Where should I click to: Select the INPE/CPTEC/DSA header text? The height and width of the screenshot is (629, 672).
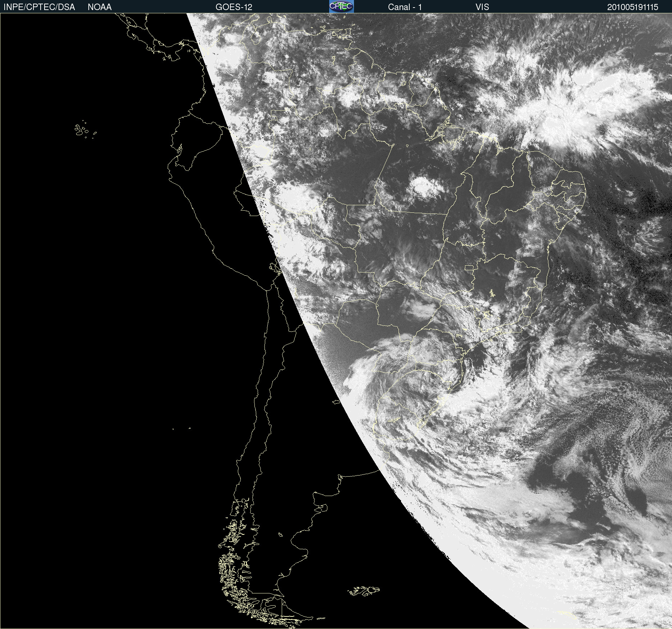pos(39,7)
